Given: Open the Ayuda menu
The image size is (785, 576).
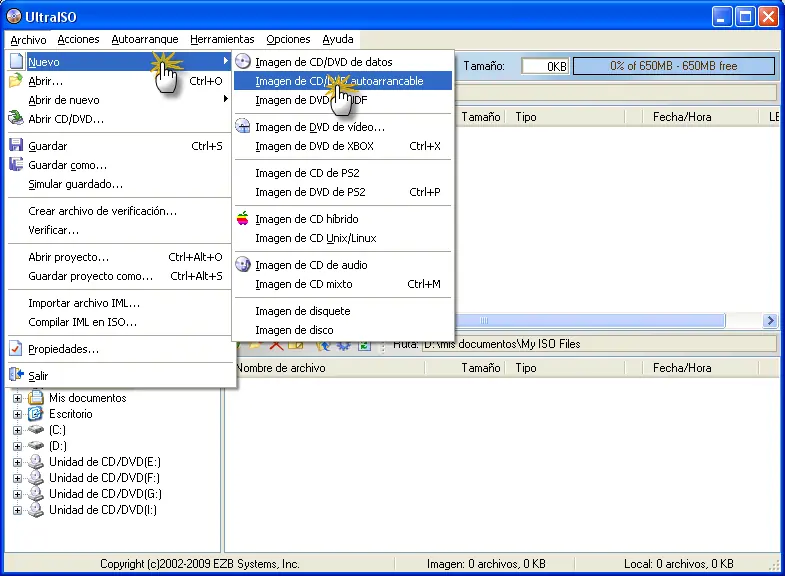Looking at the screenshot, I should 337,39.
